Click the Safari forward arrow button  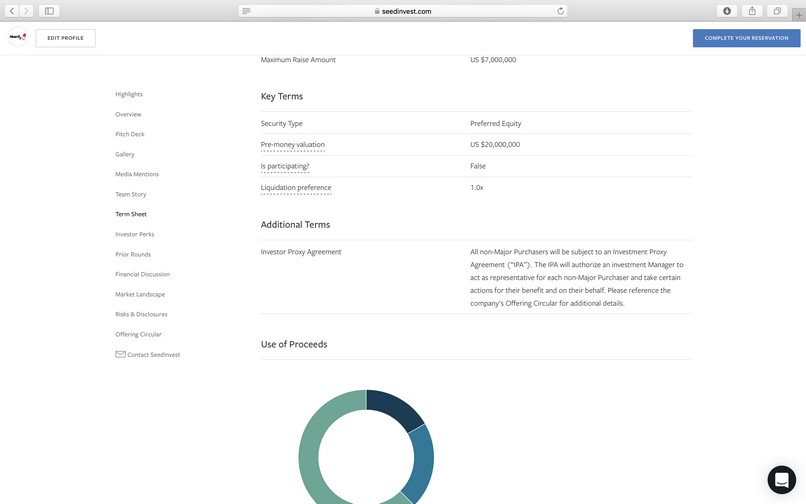[x=27, y=11]
